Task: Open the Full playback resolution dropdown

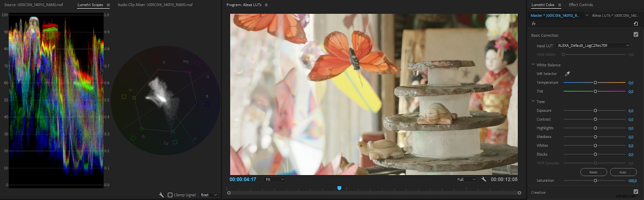Action: 466,179
